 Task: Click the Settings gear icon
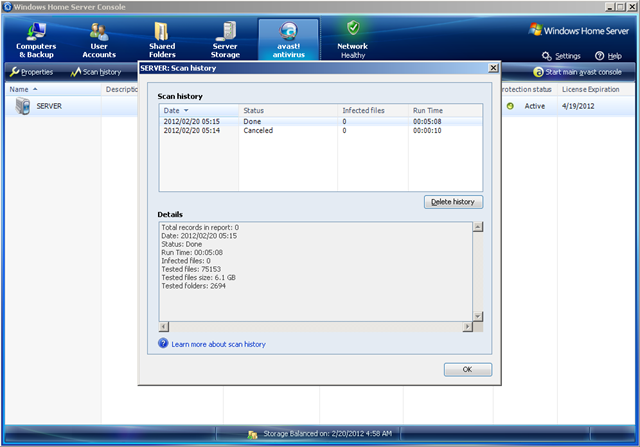[547, 56]
